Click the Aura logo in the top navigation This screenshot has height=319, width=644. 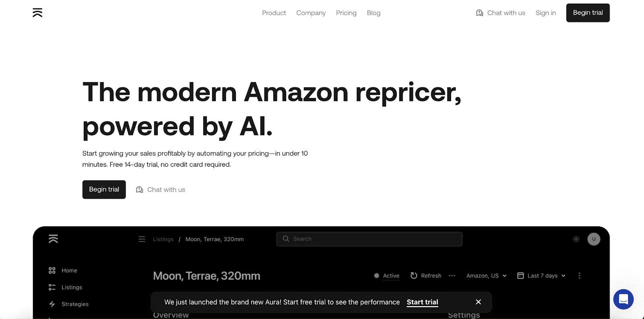[37, 13]
